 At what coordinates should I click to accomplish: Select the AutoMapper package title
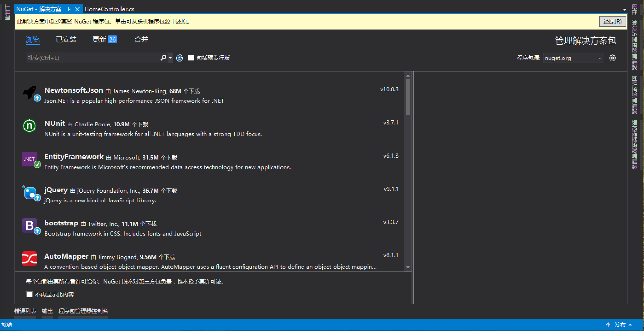point(66,256)
